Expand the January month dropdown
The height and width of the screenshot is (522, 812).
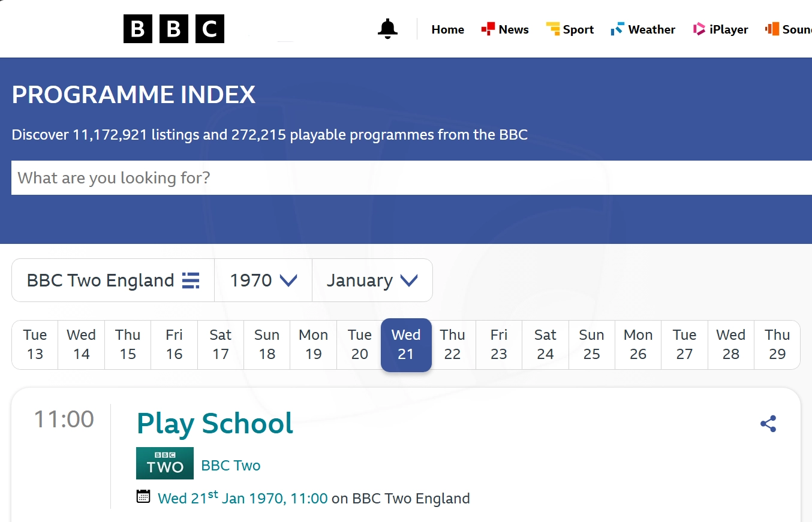tap(372, 280)
